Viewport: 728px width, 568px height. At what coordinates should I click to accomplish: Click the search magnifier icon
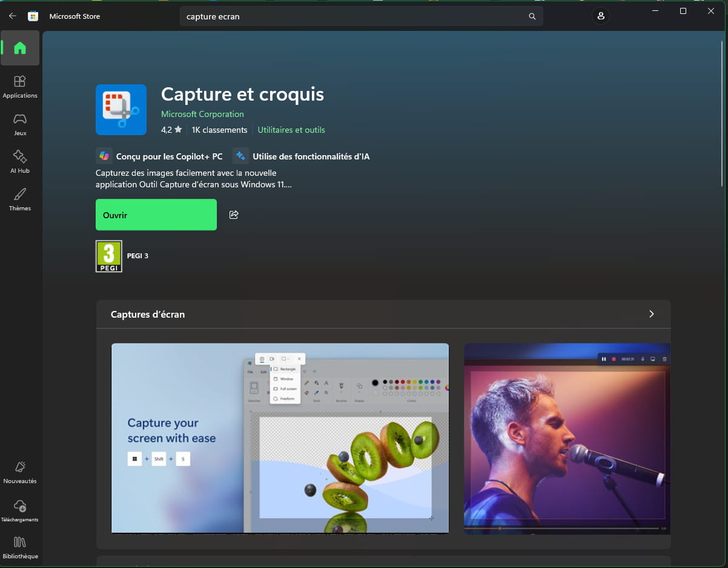532,16
